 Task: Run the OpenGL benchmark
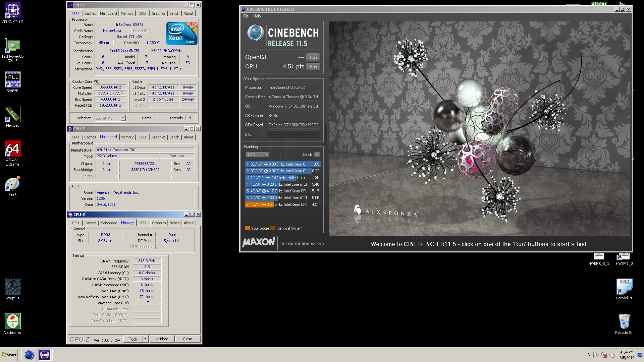click(313, 57)
